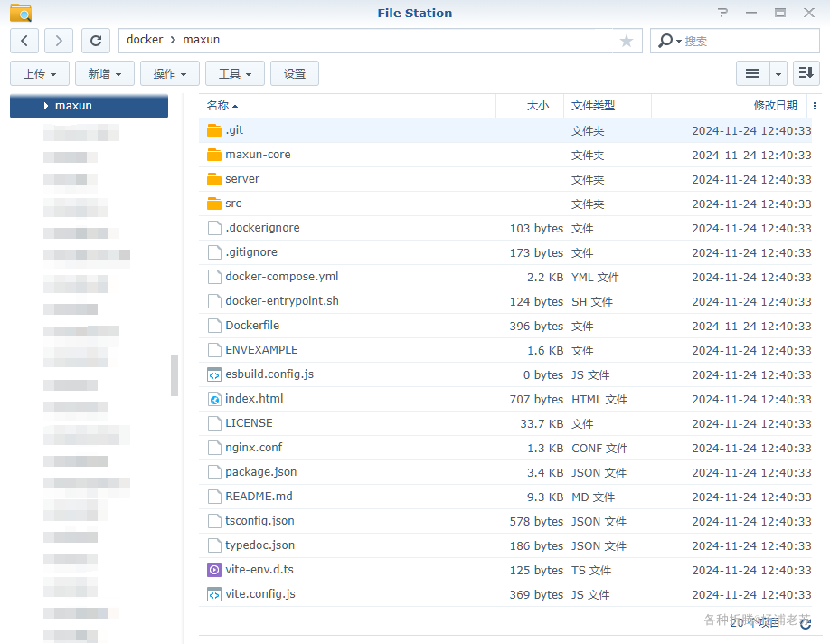Open the help question mark button
830x644 pixels.
tap(722, 13)
